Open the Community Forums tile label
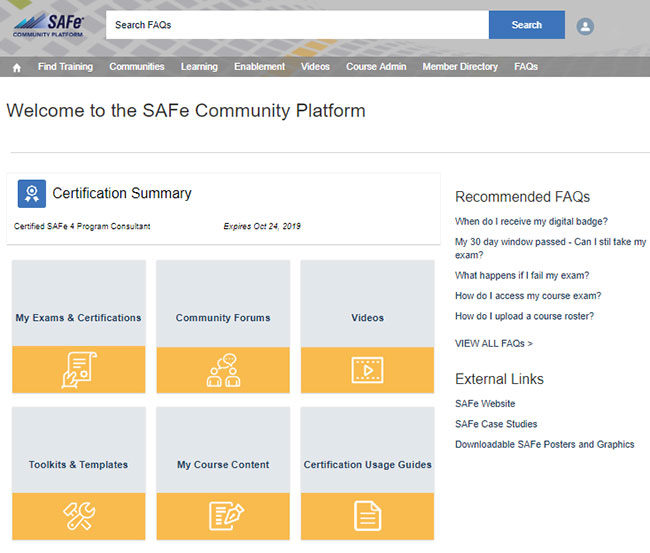 tap(223, 318)
